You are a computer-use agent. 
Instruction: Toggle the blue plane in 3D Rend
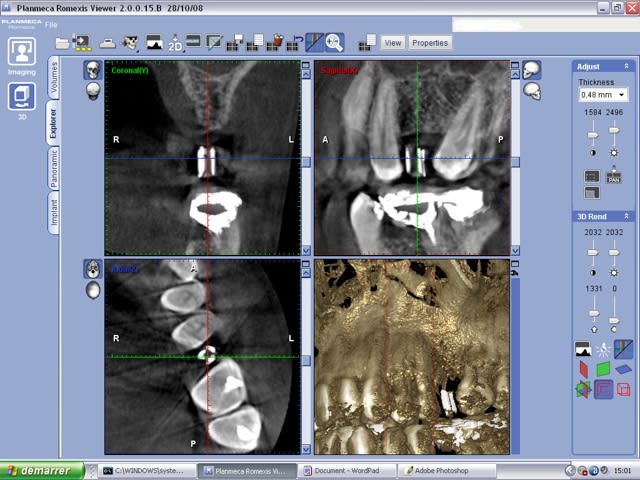click(x=624, y=369)
